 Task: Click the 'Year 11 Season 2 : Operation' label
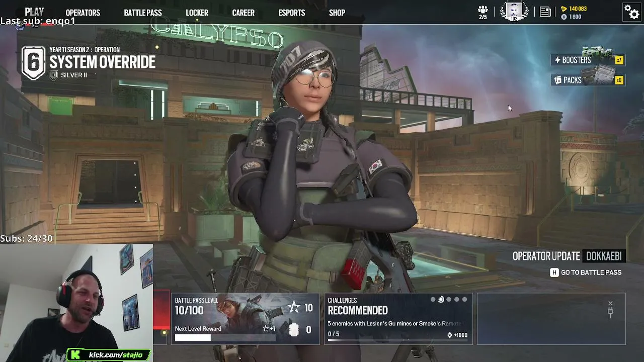[x=85, y=50]
